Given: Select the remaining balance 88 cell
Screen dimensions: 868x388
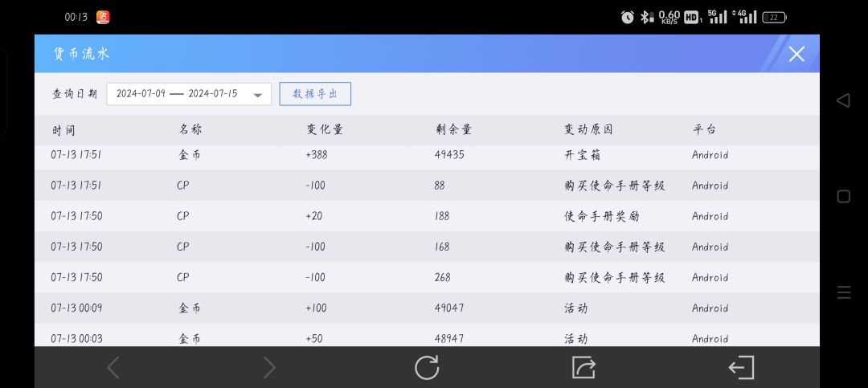Looking at the screenshot, I should point(440,186).
